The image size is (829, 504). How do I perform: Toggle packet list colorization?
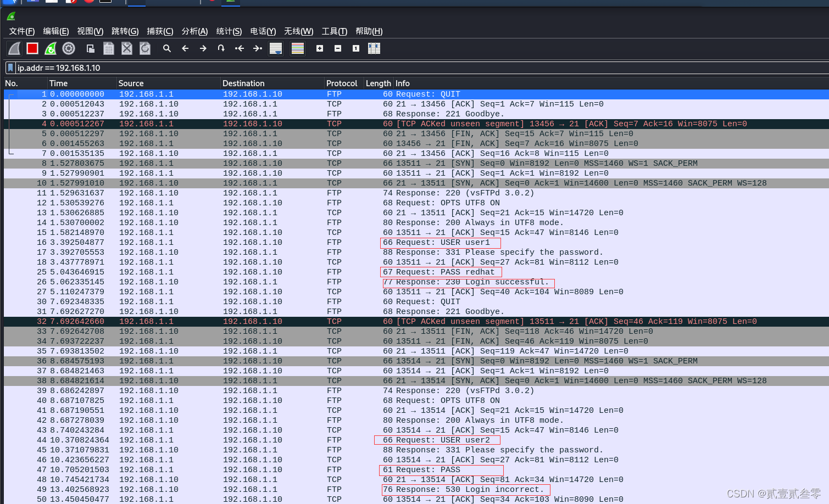(298, 48)
